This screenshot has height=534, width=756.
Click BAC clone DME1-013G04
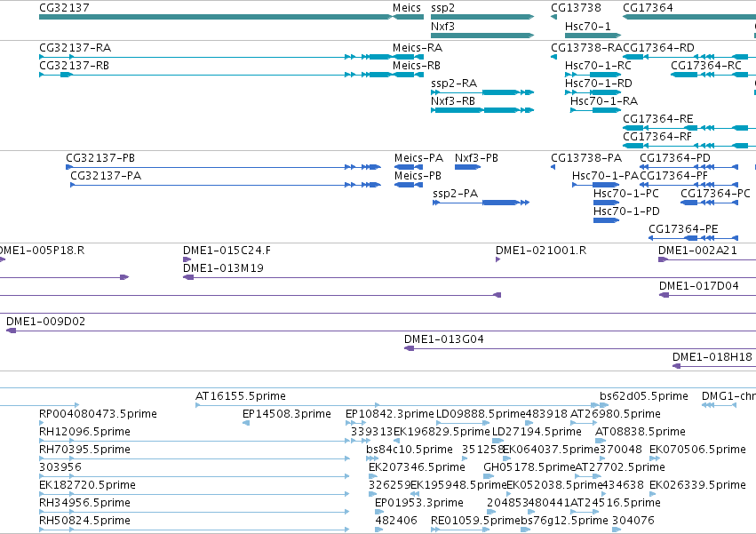[x=443, y=339]
